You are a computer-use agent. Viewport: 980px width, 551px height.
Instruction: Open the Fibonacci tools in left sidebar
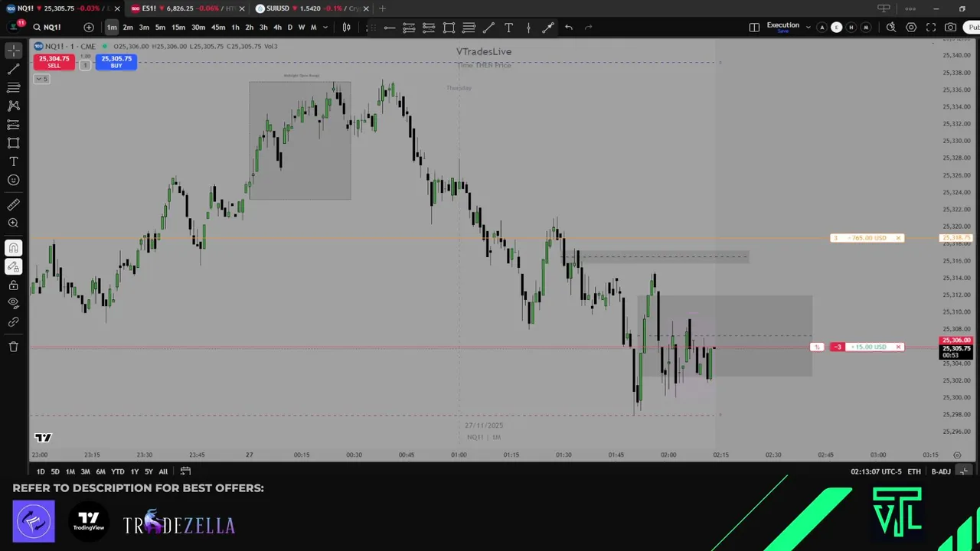[x=13, y=87]
